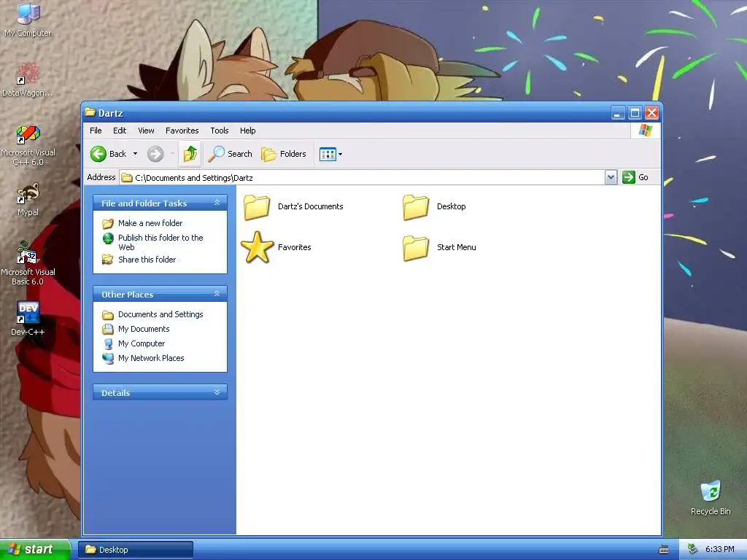Click the clock showing 6:33 PM

pos(720,550)
